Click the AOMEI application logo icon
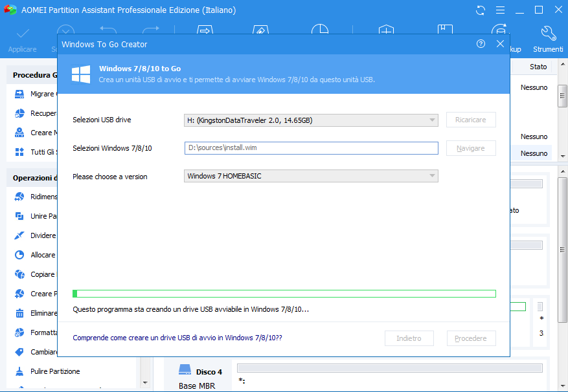The image size is (568, 392). coord(10,10)
